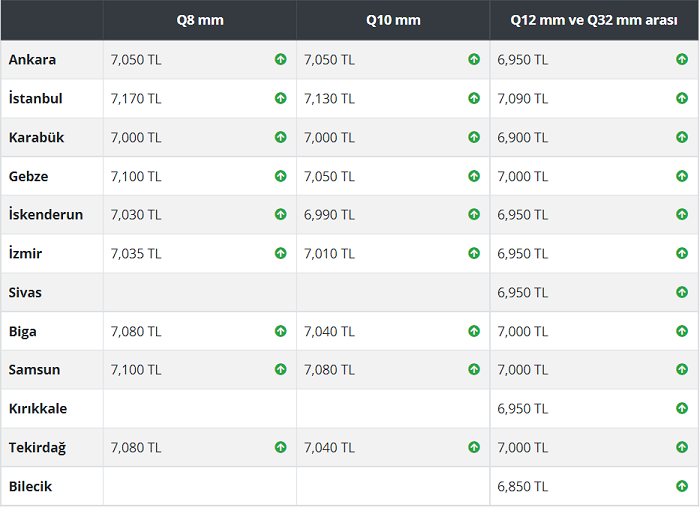Select the Q8 mm column header
The image size is (700, 507).
point(200,20)
